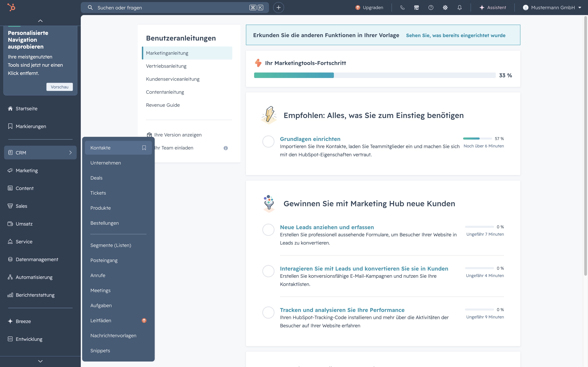Select Deals in the CRM submenu
The width and height of the screenshot is (588, 367).
pos(118,178)
